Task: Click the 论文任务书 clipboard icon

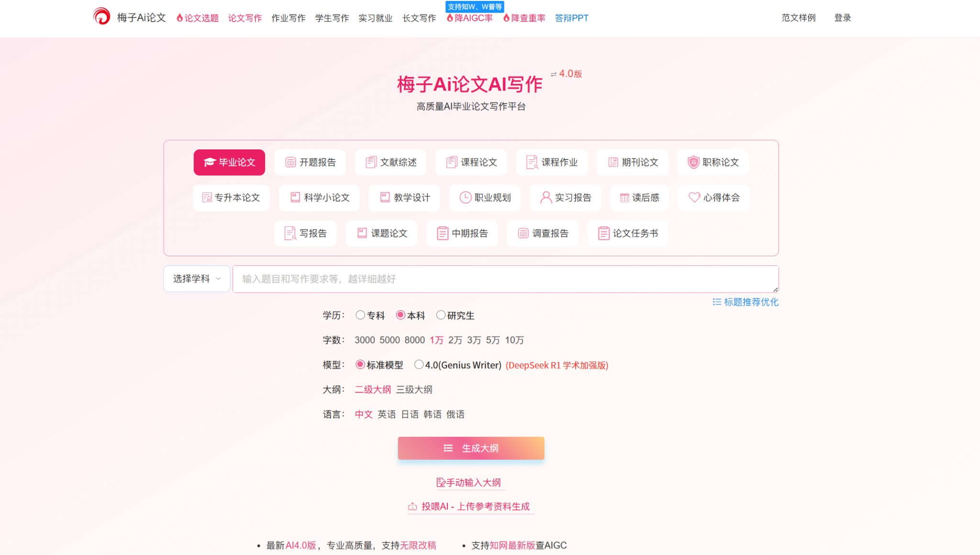Action: point(604,233)
